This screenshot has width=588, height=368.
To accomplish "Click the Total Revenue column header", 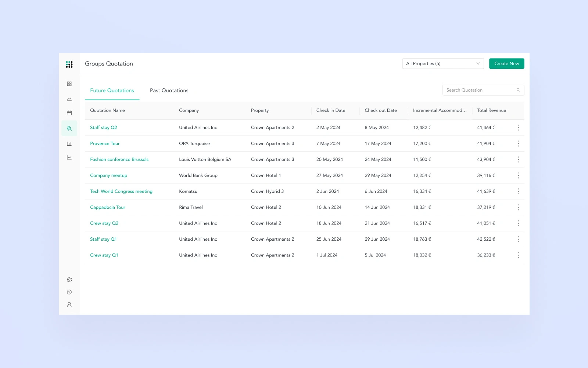I will tap(491, 110).
